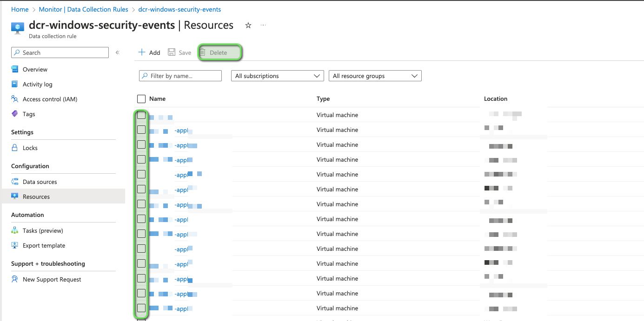Image resolution: width=644 pixels, height=321 pixels.
Task: Click the sidebar Search field
Action: tap(60, 52)
